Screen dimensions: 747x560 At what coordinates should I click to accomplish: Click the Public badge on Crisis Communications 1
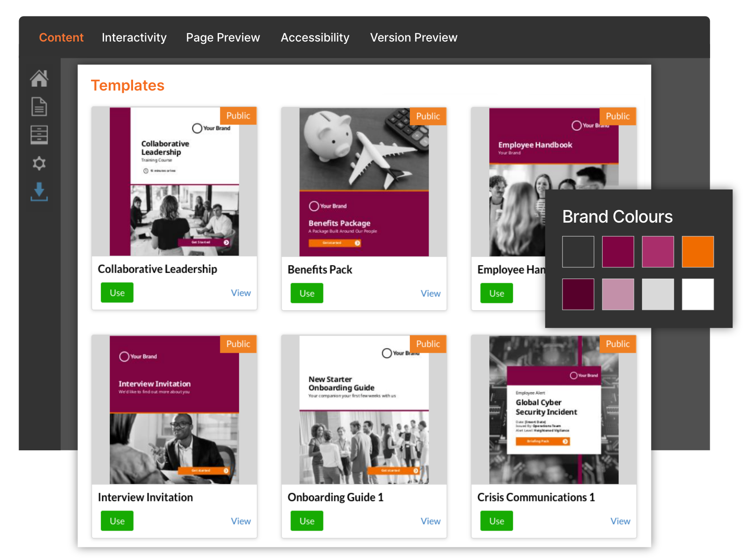coord(618,344)
